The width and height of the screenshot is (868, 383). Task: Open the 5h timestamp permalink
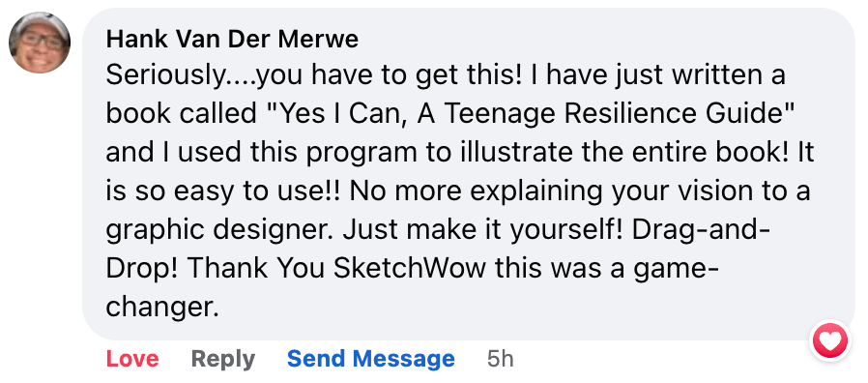501,359
